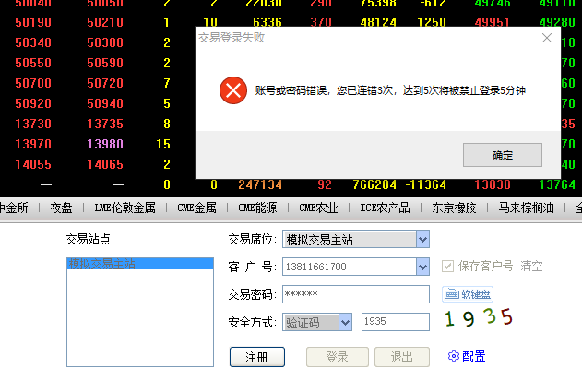Click the quote cell 50700
582x392 pixels.
coord(33,83)
